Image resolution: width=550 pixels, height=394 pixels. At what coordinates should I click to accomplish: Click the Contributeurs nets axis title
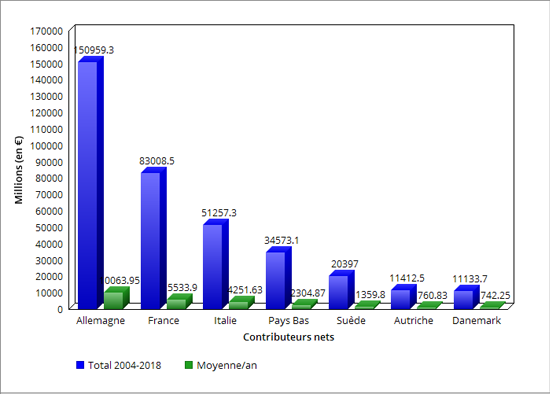pyautogui.click(x=289, y=337)
